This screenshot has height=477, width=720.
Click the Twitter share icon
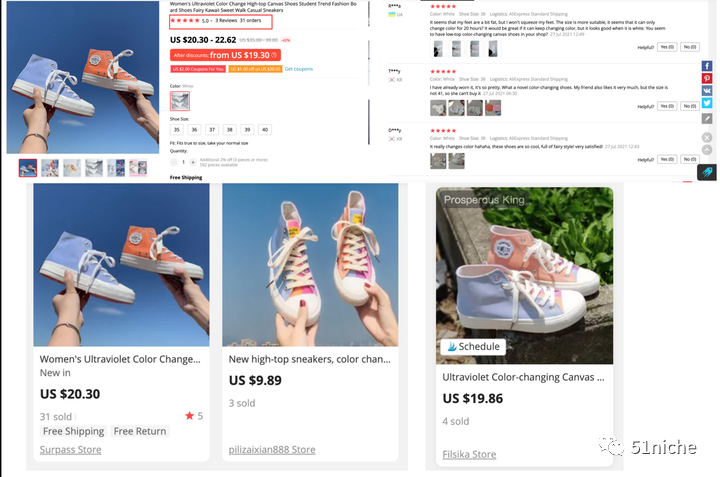(707, 104)
